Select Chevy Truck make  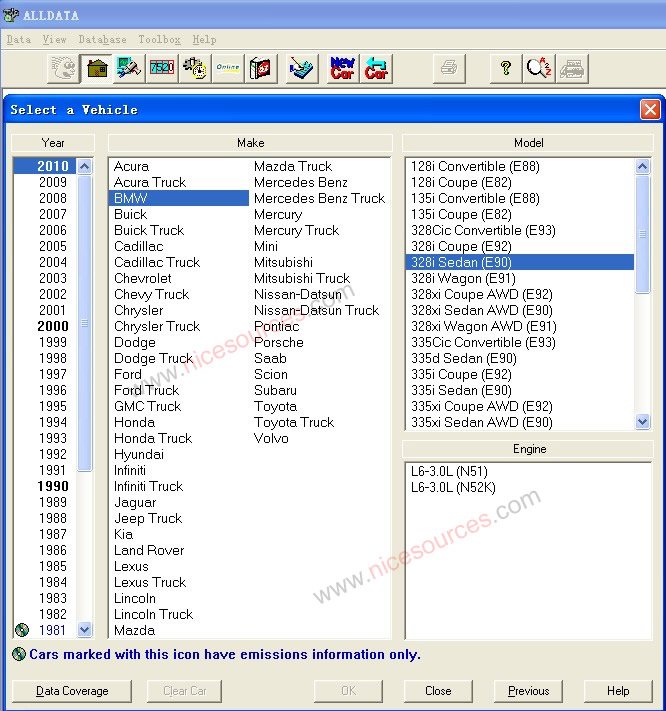[x=151, y=294]
